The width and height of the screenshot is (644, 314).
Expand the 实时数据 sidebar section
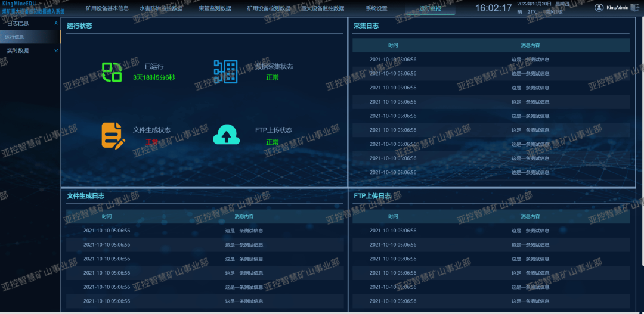[56, 51]
